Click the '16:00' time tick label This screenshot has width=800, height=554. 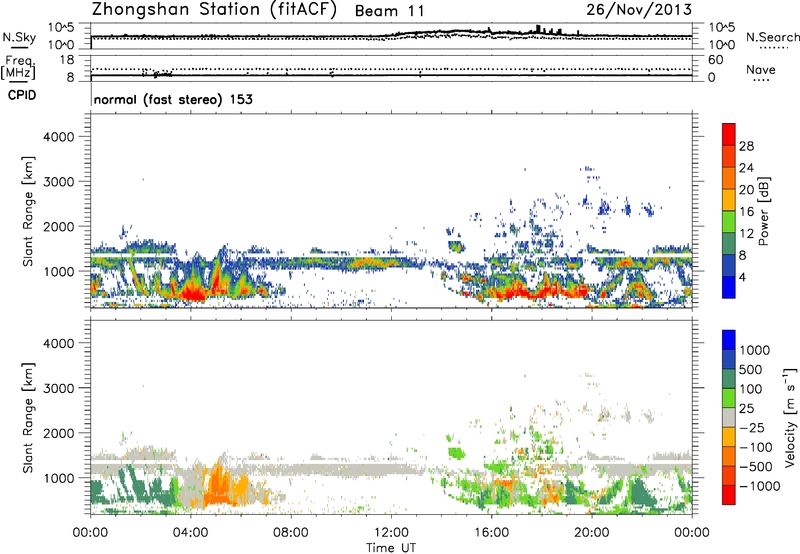click(491, 533)
